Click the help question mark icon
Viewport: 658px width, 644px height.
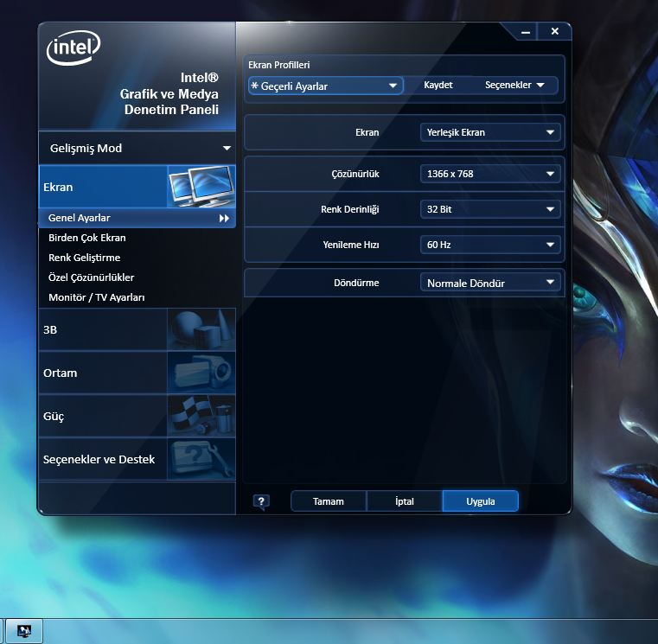click(x=261, y=501)
